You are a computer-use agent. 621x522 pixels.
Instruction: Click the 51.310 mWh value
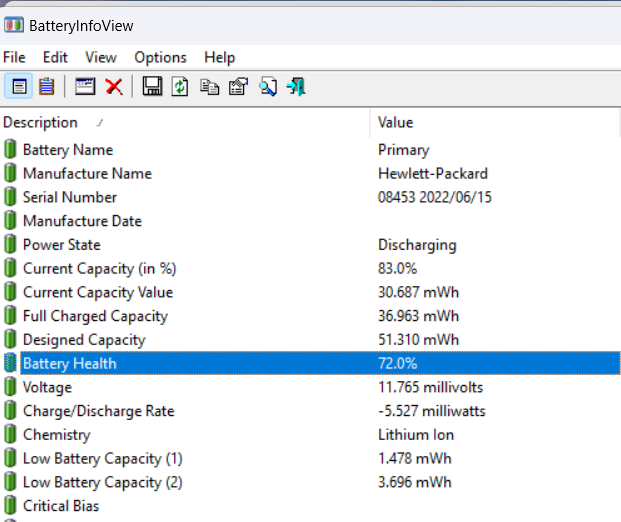coord(418,340)
